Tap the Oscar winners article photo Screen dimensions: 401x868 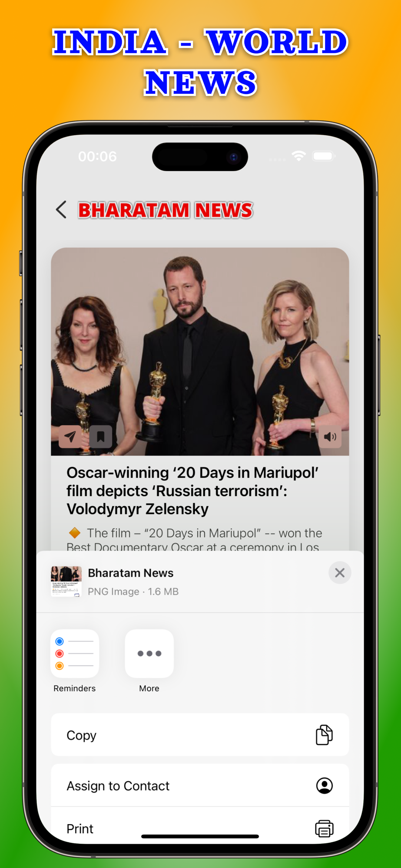pos(200,352)
